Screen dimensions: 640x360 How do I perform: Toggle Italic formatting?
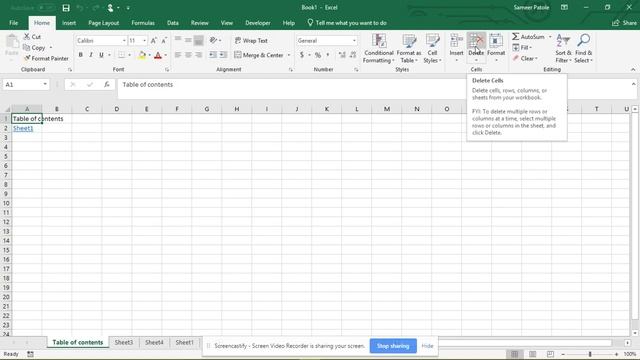click(x=91, y=55)
